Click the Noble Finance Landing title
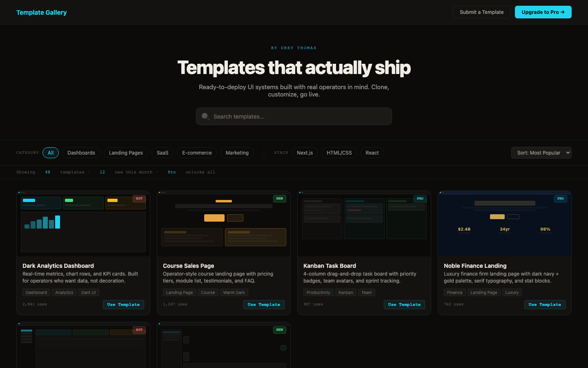The height and width of the screenshot is (368, 588). 475,266
